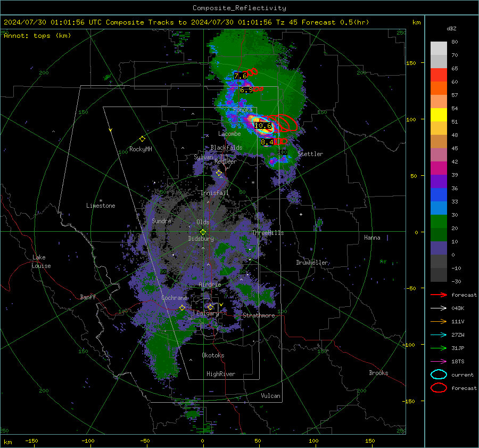Click the Composite_Reflectivity title
This screenshot has height=448, width=479.
[x=240, y=8]
